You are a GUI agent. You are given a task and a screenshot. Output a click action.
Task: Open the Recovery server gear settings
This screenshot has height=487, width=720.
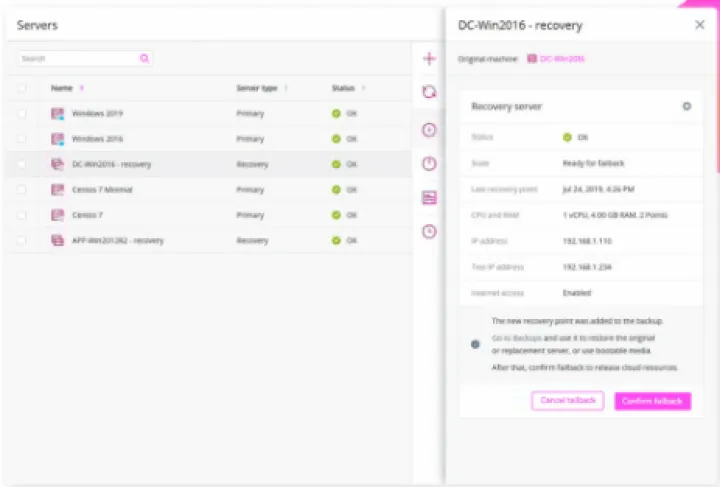[686, 106]
